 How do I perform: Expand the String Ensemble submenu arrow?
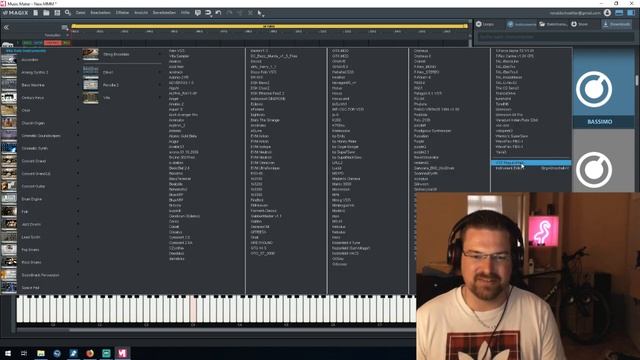(160, 54)
